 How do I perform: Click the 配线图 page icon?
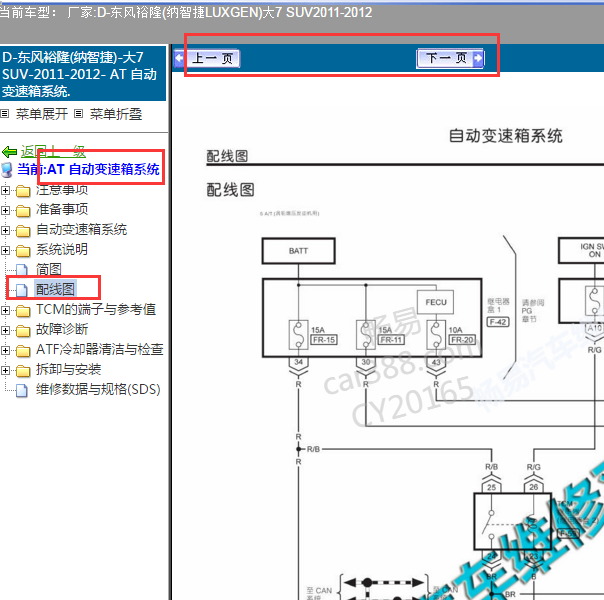tap(22, 290)
